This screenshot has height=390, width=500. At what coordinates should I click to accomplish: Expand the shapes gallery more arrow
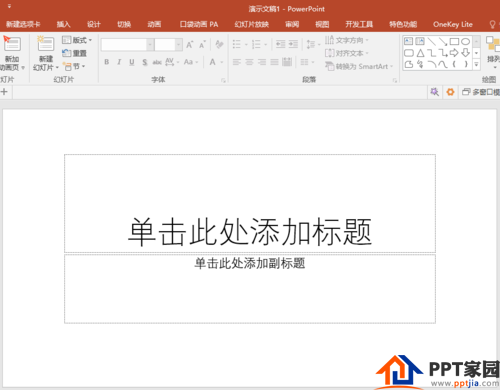coord(477,64)
